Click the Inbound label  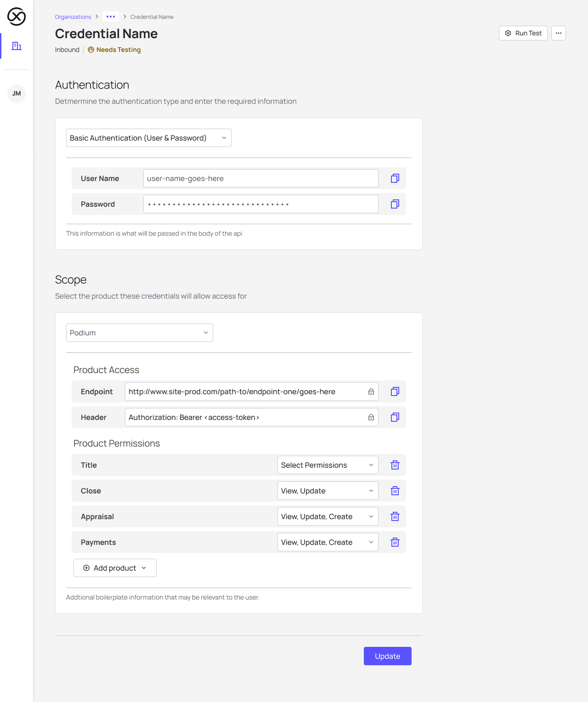67,50
